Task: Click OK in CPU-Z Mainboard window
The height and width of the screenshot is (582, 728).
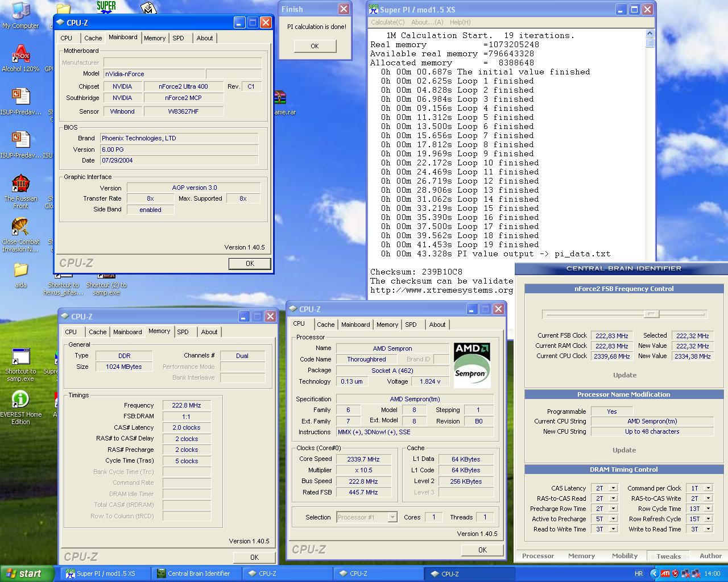Action: 250,264
